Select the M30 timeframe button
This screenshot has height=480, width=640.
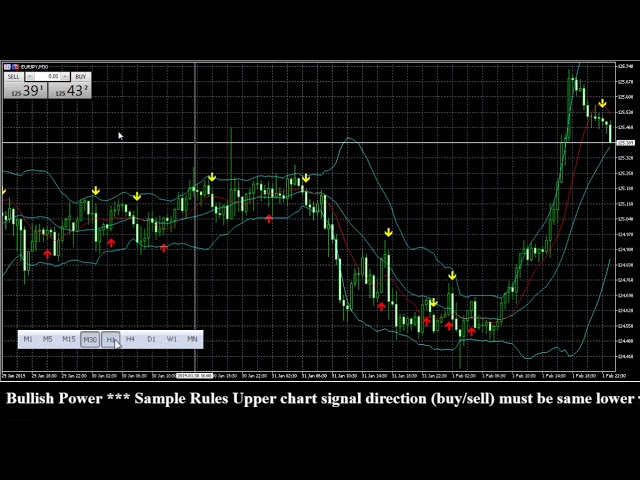pyautogui.click(x=90, y=340)
